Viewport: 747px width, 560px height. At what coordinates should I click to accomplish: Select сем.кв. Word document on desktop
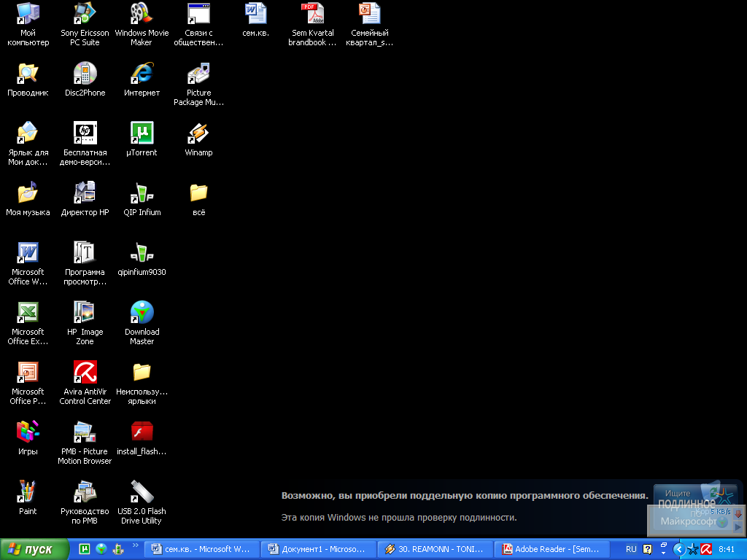coord(256,20)
